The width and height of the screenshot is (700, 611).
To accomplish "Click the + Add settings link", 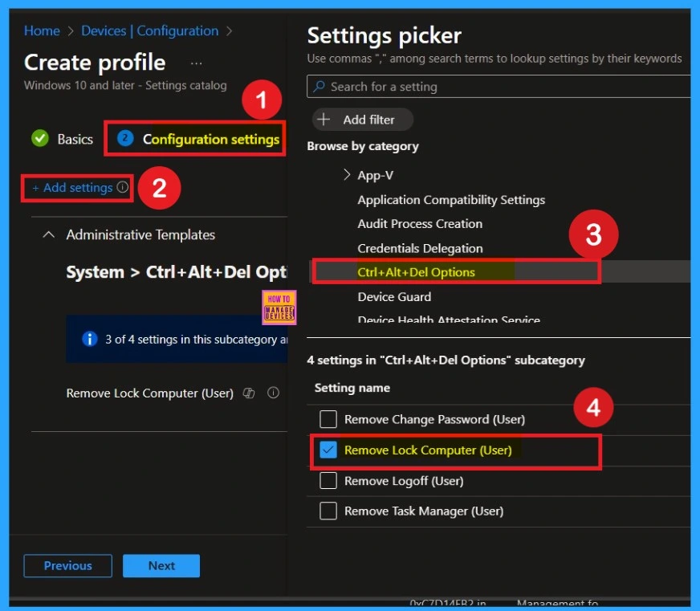I will pyautogui.click(x=72, y=188).
